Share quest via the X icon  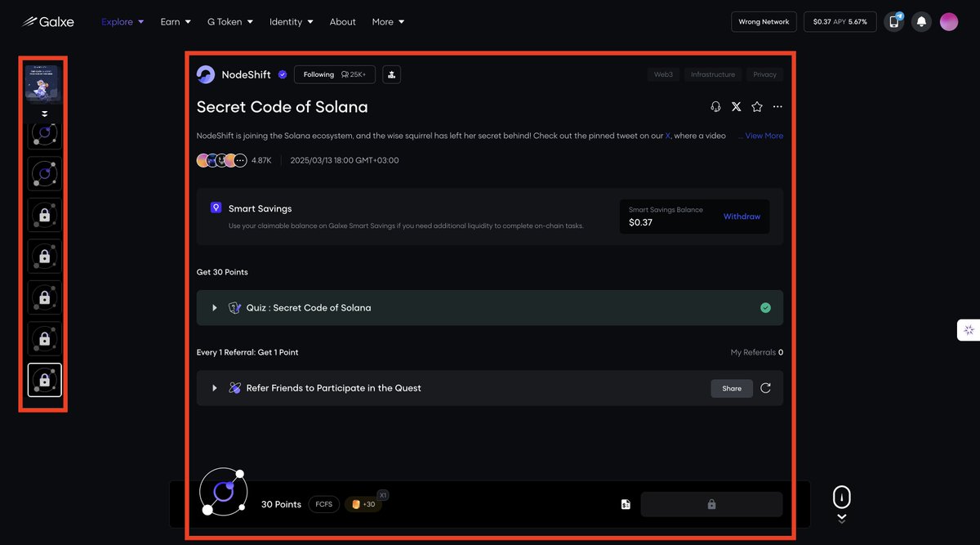736,107
